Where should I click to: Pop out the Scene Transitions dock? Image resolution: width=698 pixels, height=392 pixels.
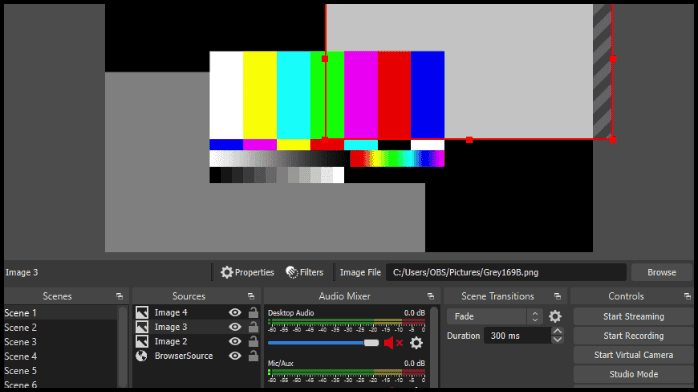[557, 296]
